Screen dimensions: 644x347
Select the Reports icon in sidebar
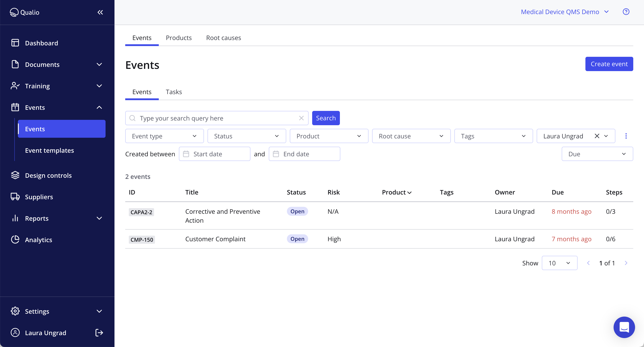pyautogui.click(x=15, y=218)
